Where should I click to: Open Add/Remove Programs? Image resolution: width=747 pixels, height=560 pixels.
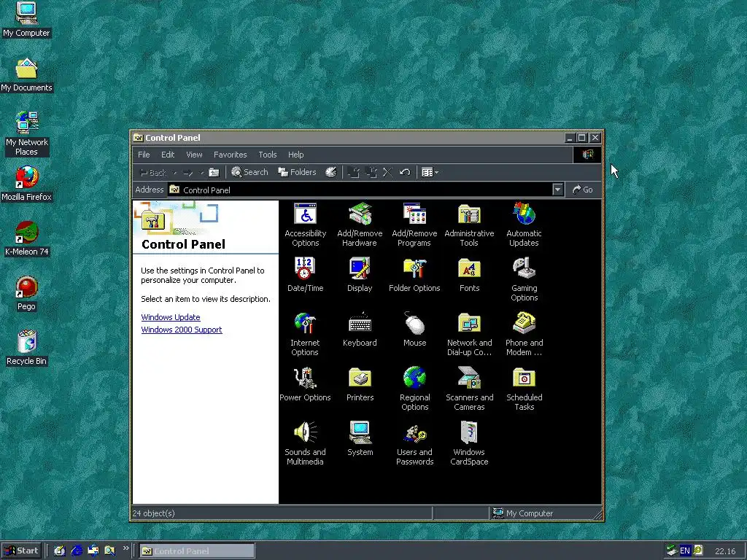coord(414,225)
